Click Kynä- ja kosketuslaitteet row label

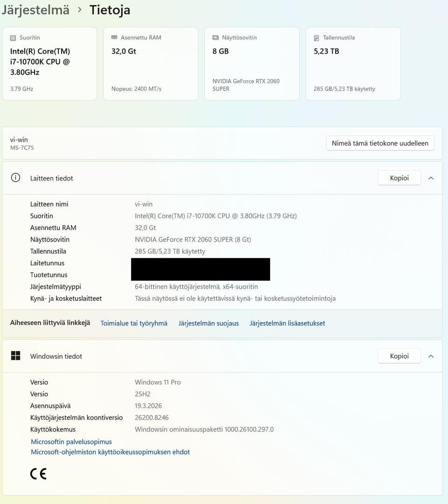click(x=66, y=298)
